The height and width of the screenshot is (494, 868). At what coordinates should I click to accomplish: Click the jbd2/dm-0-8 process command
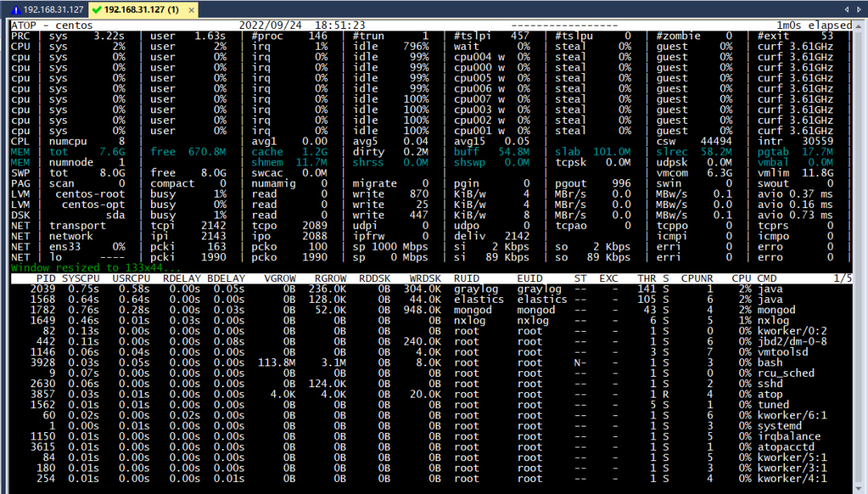point(792,342)
